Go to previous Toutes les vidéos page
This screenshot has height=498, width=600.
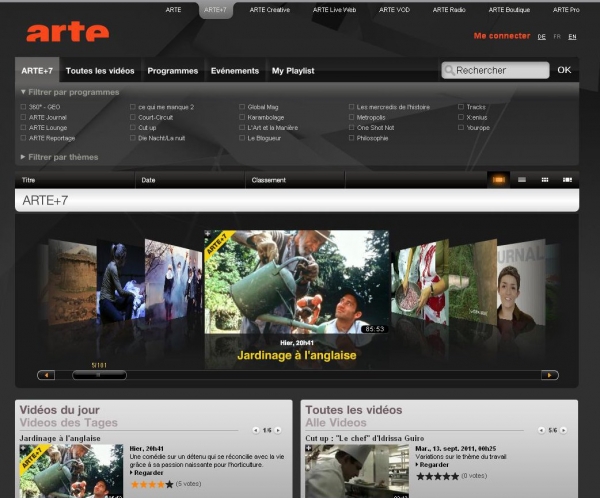point(541,430)
